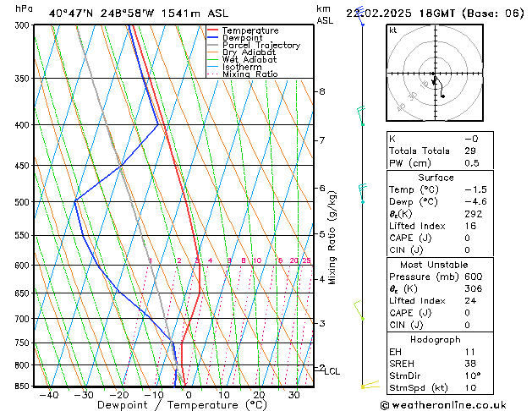This screenshot has height=411, width=532.
Task: Click the 'StmSpd (kt)' label
Action: [419, 388]
